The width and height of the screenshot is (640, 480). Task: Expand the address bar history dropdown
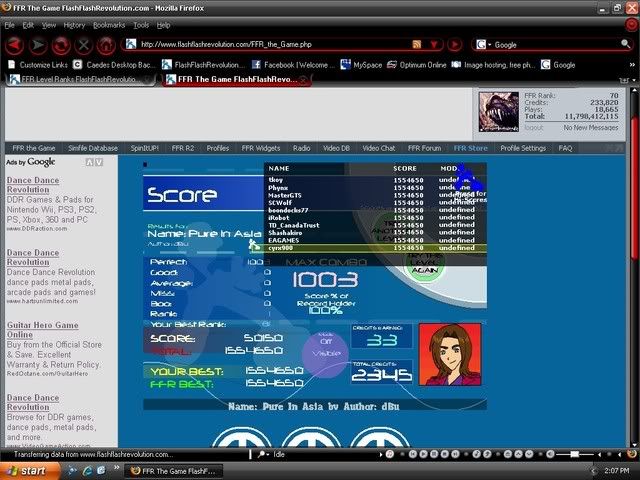433,45
